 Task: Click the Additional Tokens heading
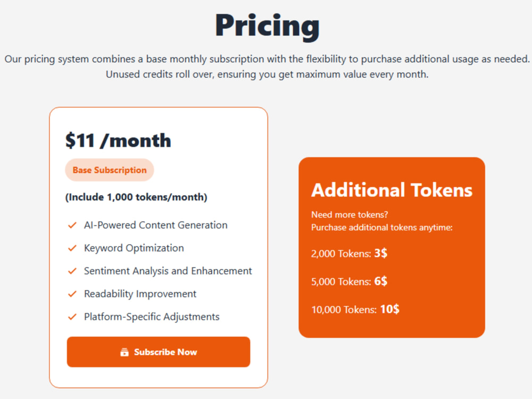pyautogui.click(x=392, y=190)
